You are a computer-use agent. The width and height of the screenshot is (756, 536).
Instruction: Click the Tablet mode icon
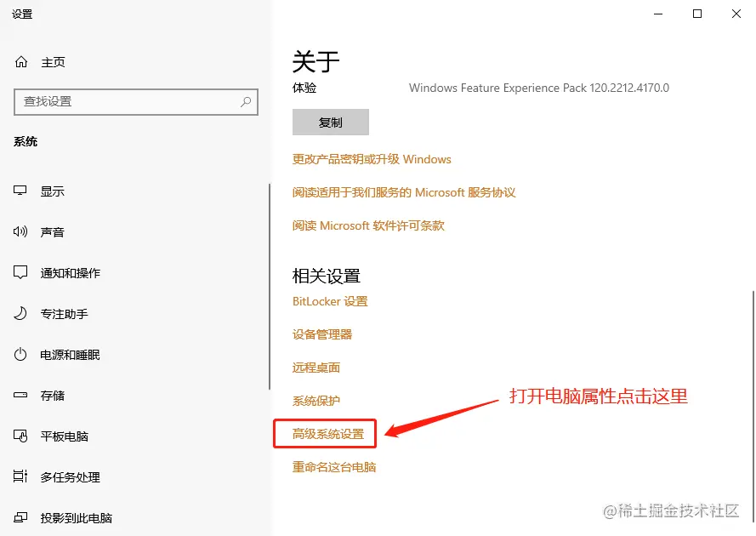click(20, 436)
